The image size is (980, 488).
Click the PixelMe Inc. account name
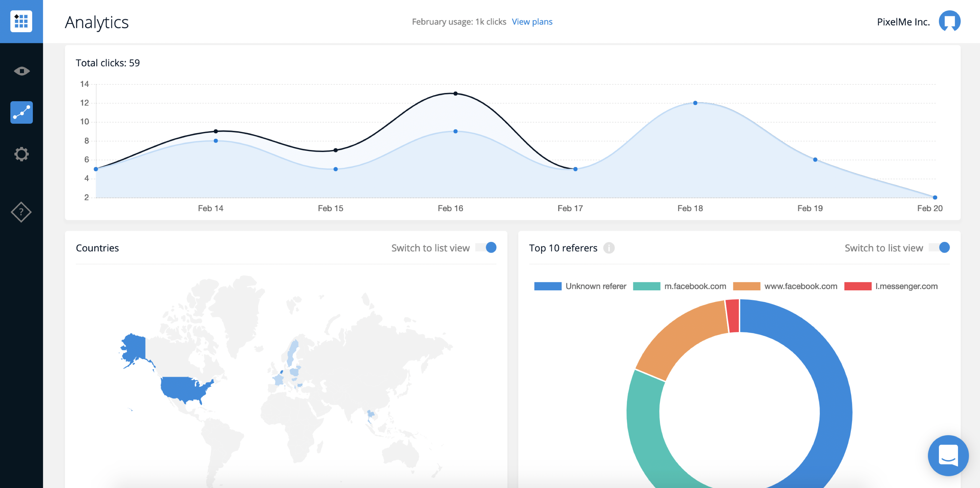[x=903, y=22]
